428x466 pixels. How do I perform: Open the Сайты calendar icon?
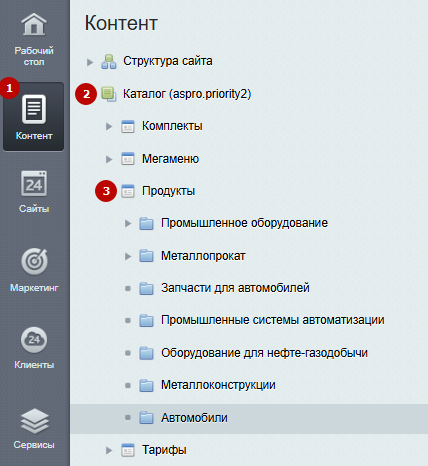(x=34, y=183)
